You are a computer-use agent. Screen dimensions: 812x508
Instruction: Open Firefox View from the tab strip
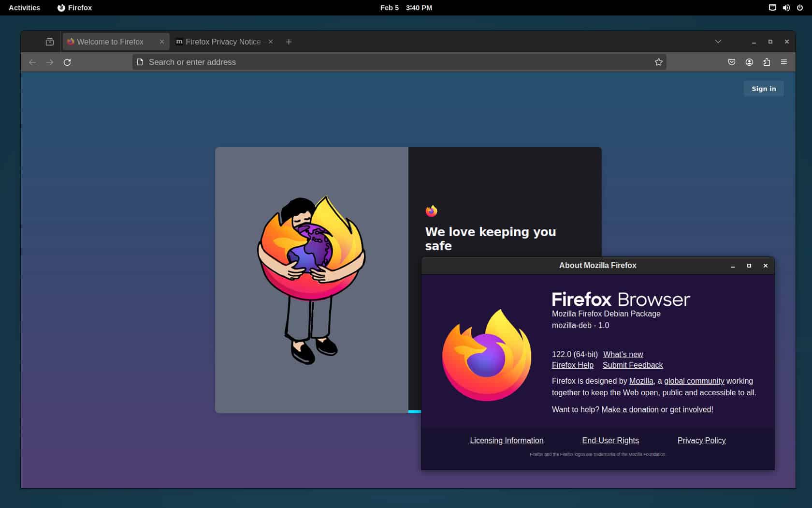pos(49,42)
